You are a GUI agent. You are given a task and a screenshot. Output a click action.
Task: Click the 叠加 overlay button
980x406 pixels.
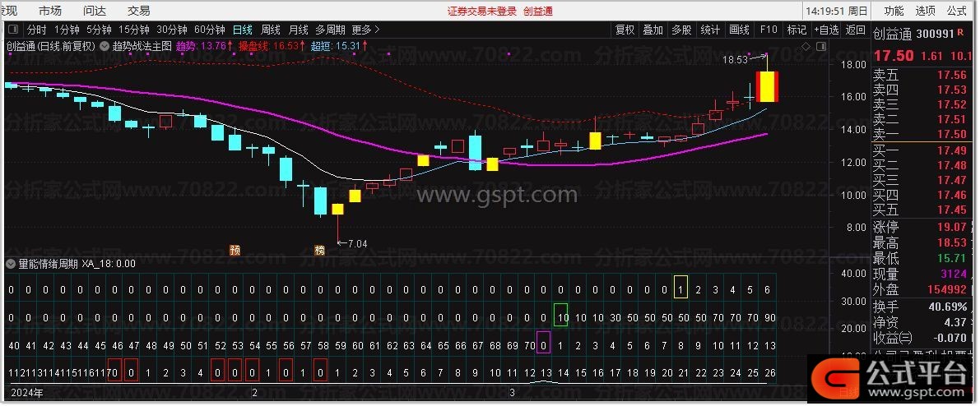point(653,30)
